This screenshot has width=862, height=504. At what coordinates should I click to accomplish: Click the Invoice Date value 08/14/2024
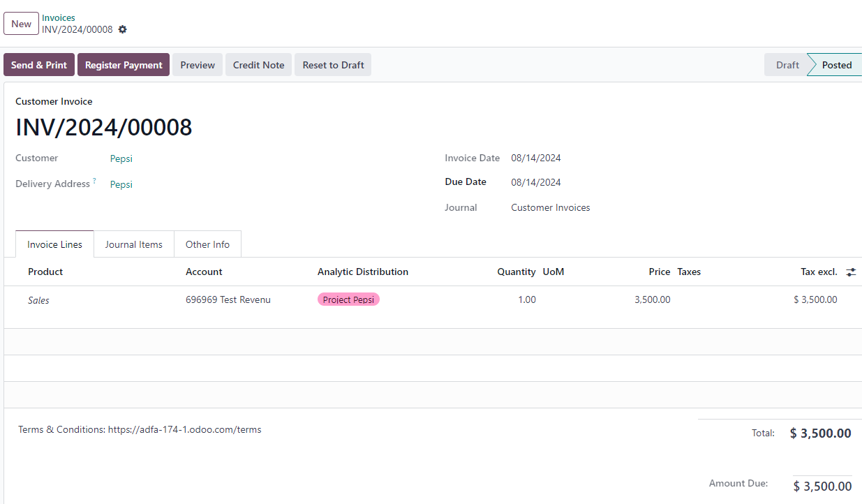pyautogui.click(x=536, y=158)
